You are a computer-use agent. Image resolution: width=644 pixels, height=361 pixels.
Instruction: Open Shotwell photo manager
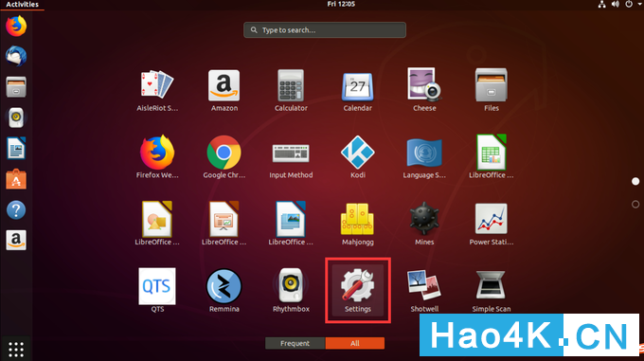(x=424, y=291)
